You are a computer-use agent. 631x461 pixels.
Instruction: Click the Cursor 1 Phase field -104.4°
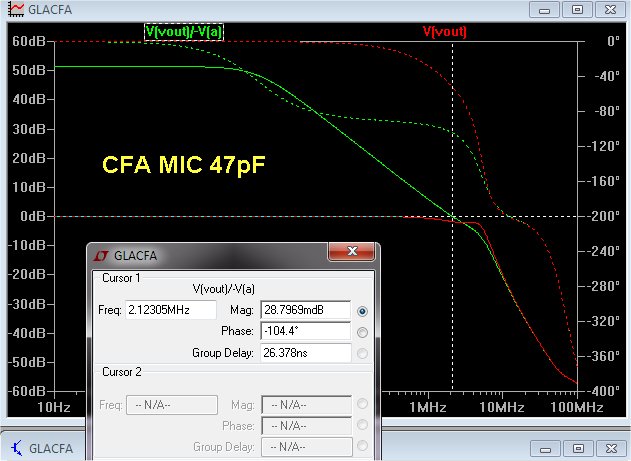(306, 331)
